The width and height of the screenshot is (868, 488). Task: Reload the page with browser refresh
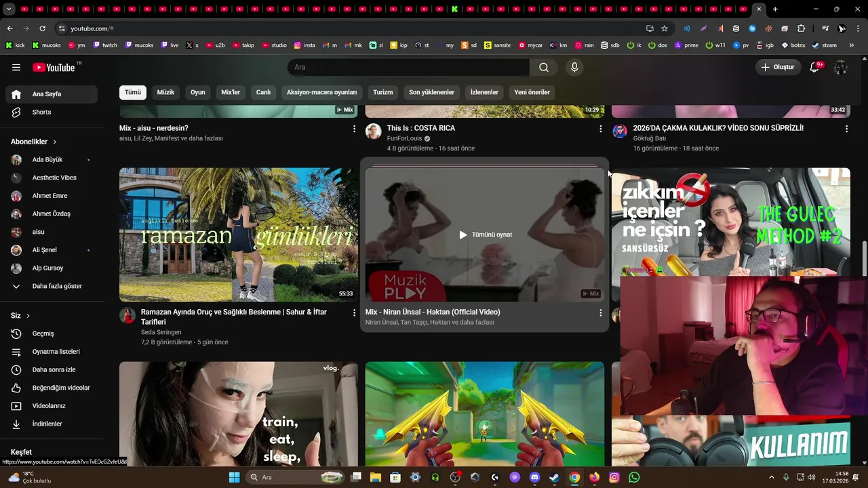pos(42,28)
